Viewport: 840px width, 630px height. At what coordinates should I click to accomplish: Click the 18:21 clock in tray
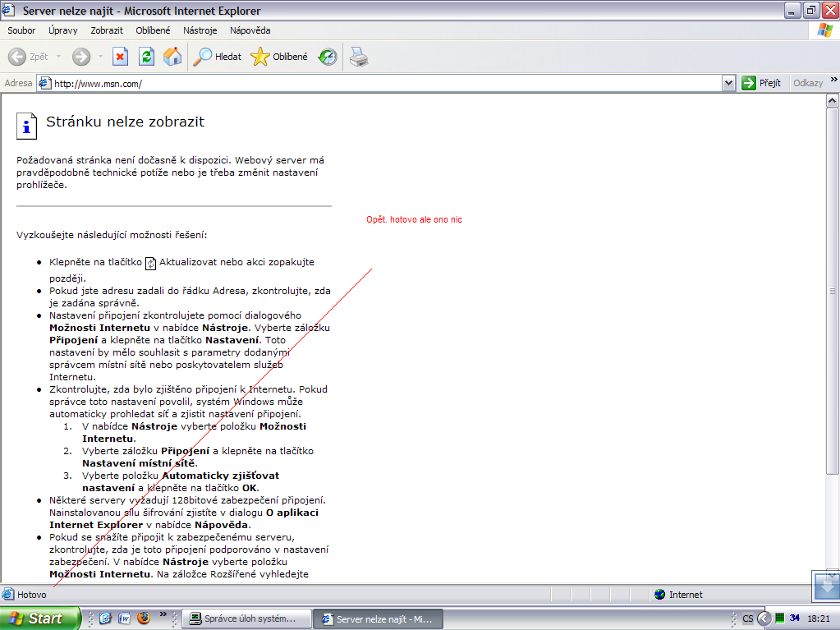pos(819,619)
